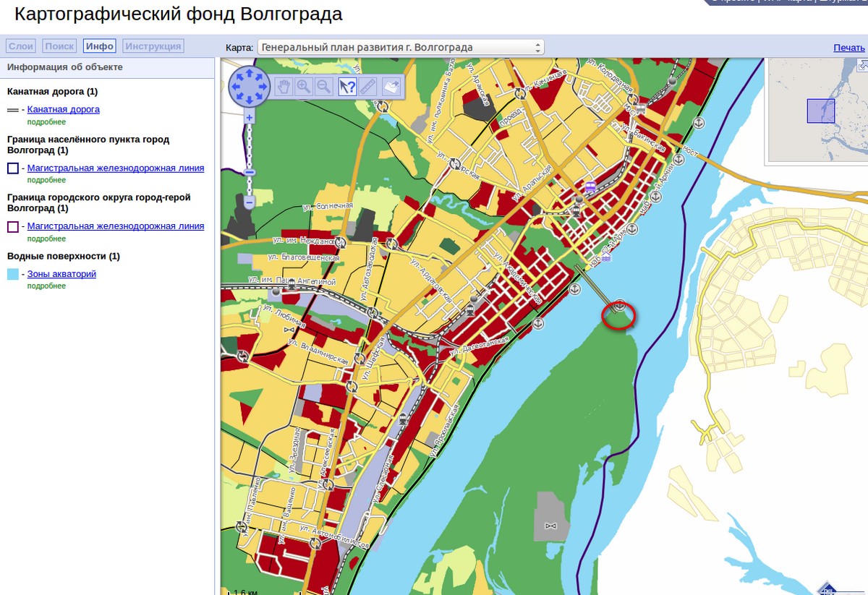The image size is (868, 595).
Task: Open the Карта map selection dropdown
Action: pos(401,48)
